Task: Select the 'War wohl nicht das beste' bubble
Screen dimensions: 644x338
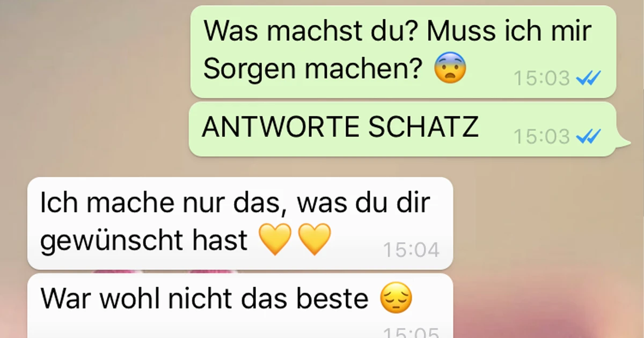Action: click(x=240, y=306)
